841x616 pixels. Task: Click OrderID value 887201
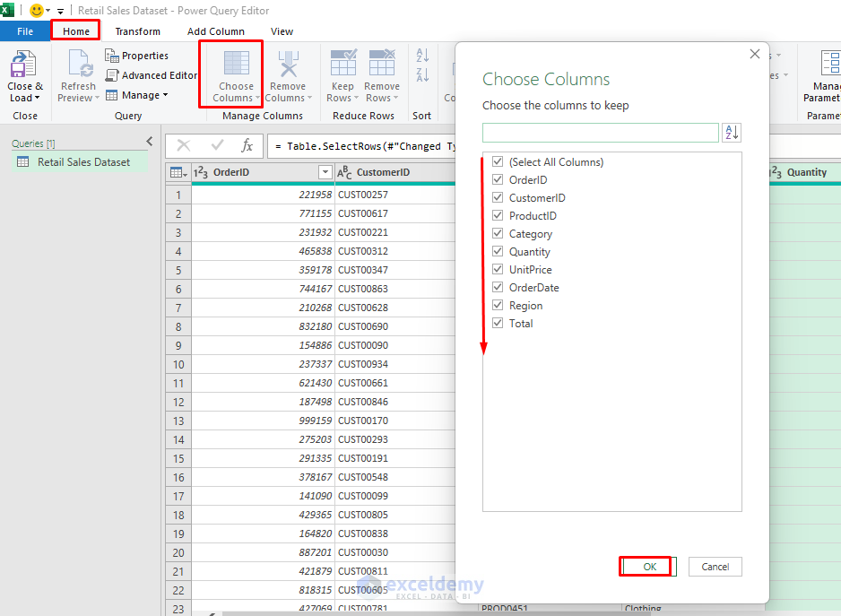[315, 552]
